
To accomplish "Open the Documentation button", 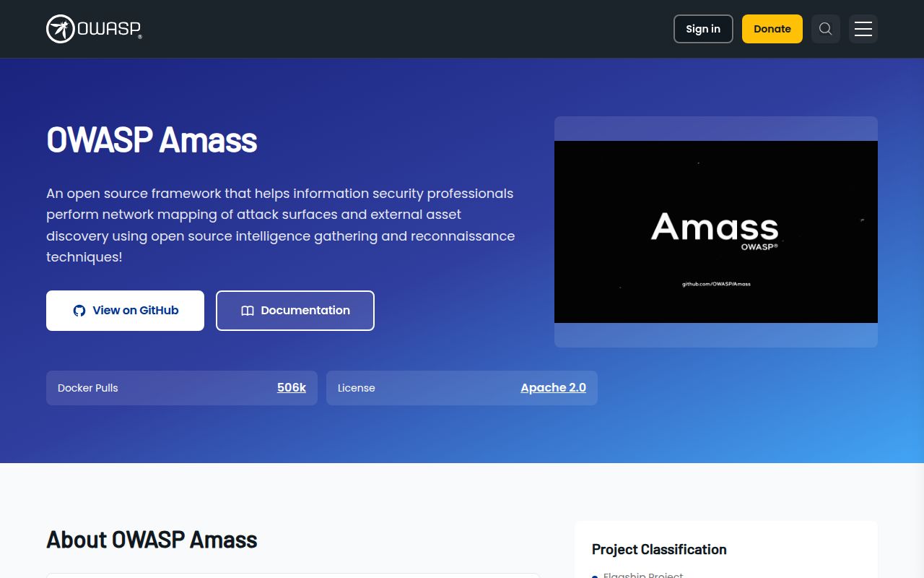I will [295, 311].
